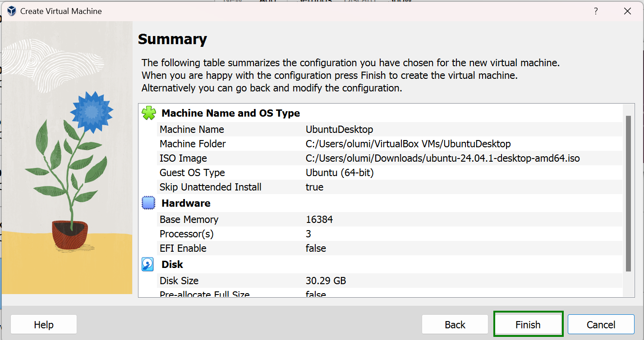The width and height of the screenshot is (644, 340).
Task: Click the Summary page heading
Action: 172,39
